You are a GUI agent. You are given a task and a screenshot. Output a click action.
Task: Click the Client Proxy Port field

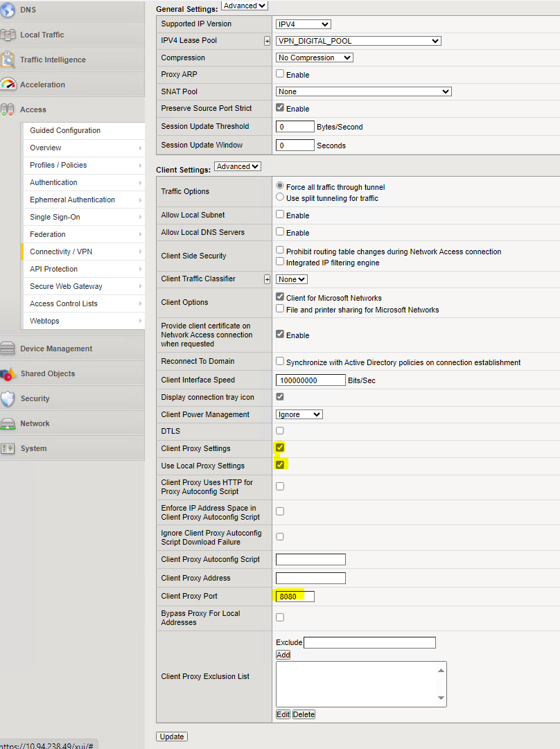click(x=295, y=597)
